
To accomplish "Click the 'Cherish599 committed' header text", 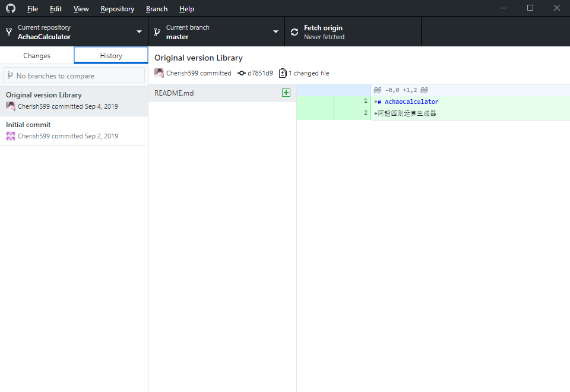I will pyautogui.click(x=198, y=73).
